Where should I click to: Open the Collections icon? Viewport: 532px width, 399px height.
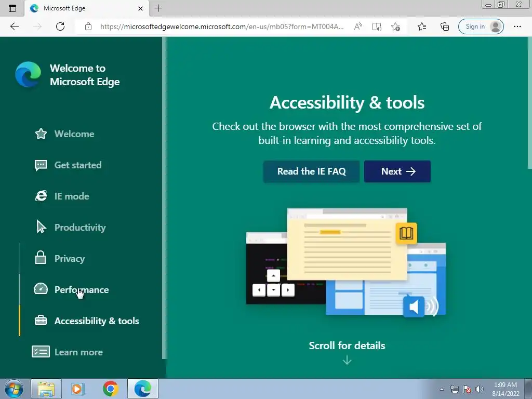click(445, 26)
